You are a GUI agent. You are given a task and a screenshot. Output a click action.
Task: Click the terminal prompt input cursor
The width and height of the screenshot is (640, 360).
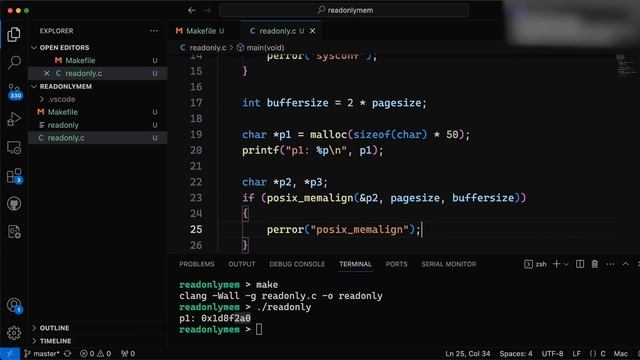[259, 329]
